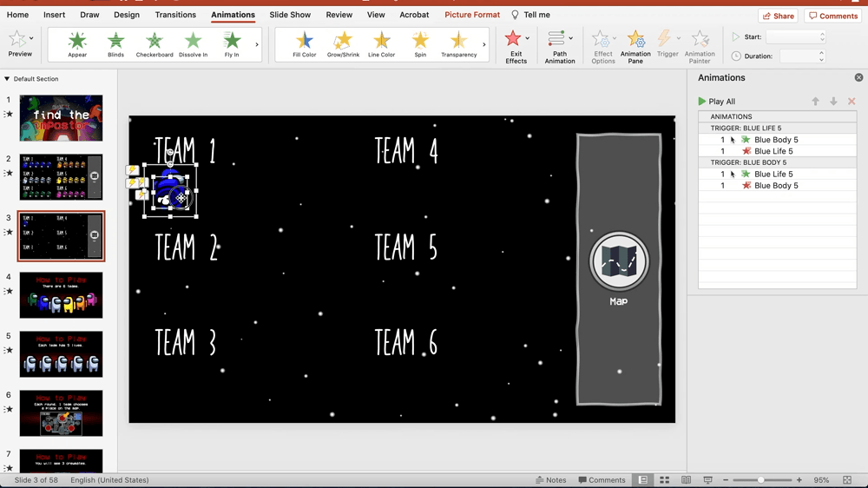
Task: Open the Design tab
Action: (127, 15)
